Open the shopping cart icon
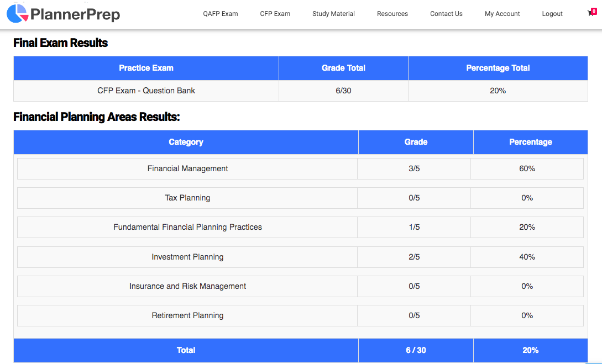Screen dimensions: 602x364 [589, 13]
